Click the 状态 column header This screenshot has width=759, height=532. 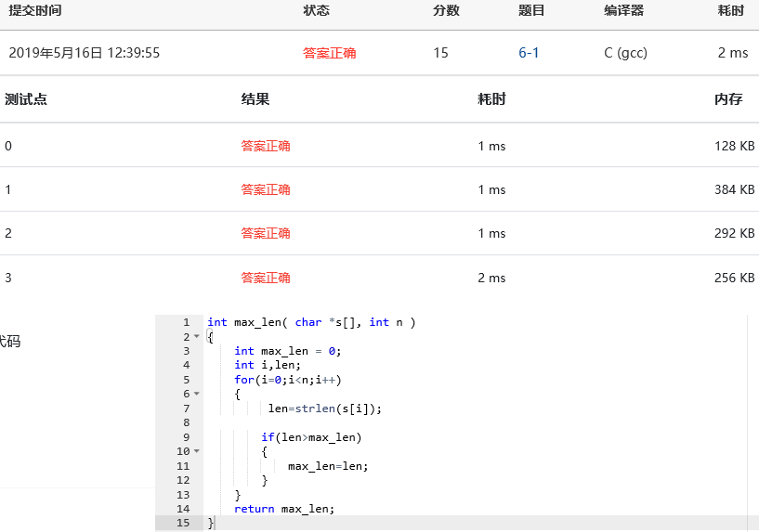coord(316,10)
